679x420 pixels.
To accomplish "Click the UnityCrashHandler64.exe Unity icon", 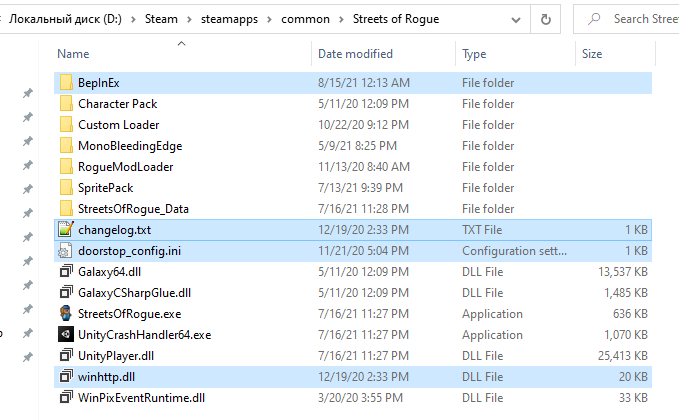I will click(66, 334).
